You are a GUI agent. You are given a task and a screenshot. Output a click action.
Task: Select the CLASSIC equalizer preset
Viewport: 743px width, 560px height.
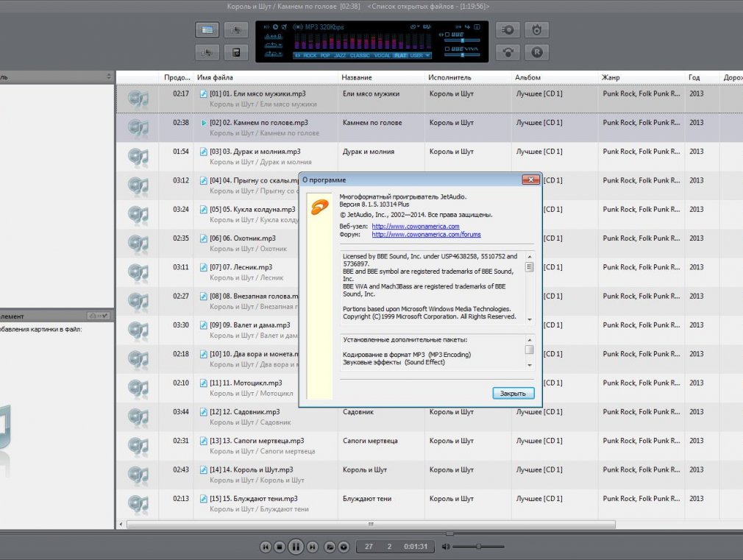360,55
